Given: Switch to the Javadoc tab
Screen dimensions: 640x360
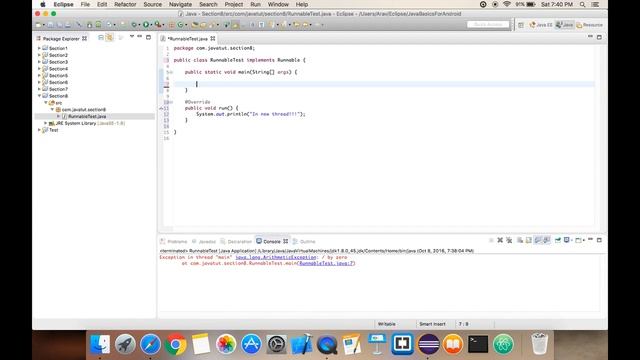Looking at the screenshot, I should coord(204,242).
